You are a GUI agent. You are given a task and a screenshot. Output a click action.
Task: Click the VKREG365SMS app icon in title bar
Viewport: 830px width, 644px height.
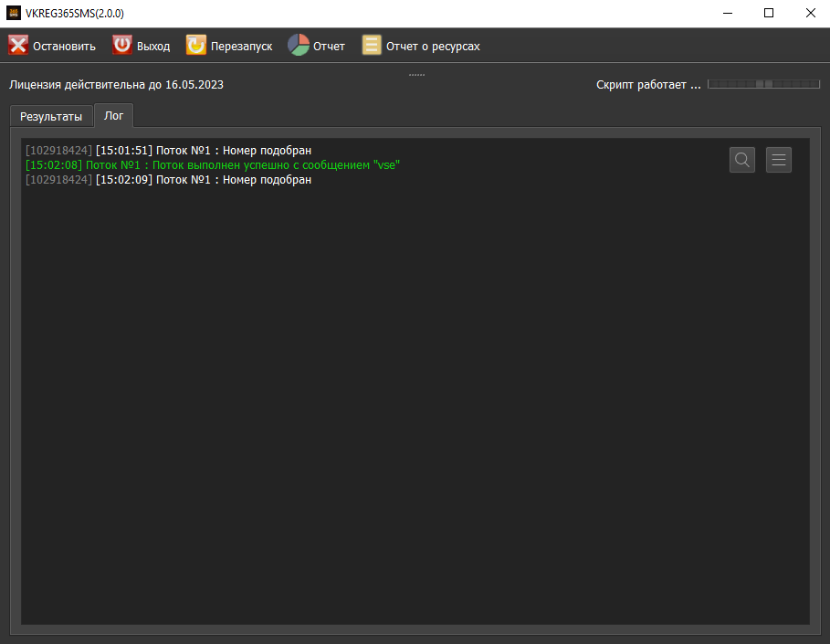tap(14, 14)
